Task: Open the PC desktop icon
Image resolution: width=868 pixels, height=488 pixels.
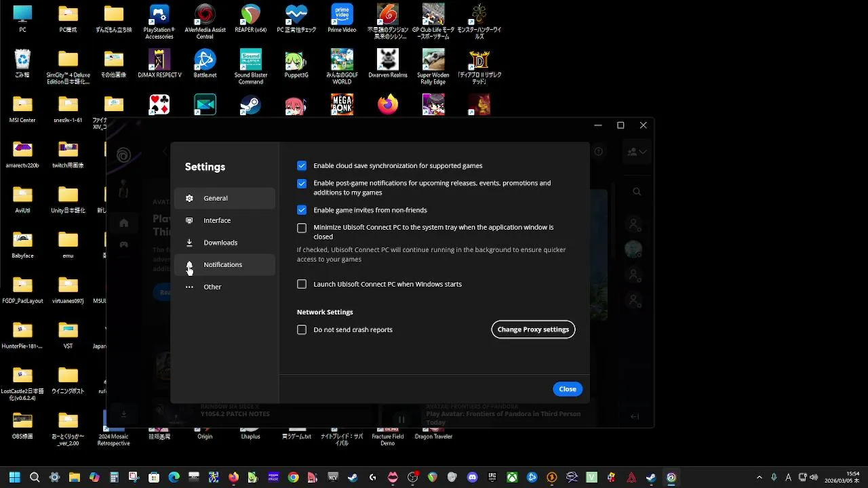Action: (22, 18)
